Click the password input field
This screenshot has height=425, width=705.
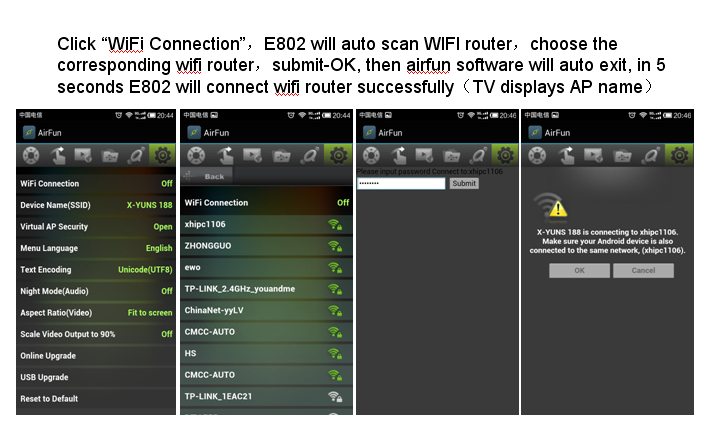tap(401, 183)
